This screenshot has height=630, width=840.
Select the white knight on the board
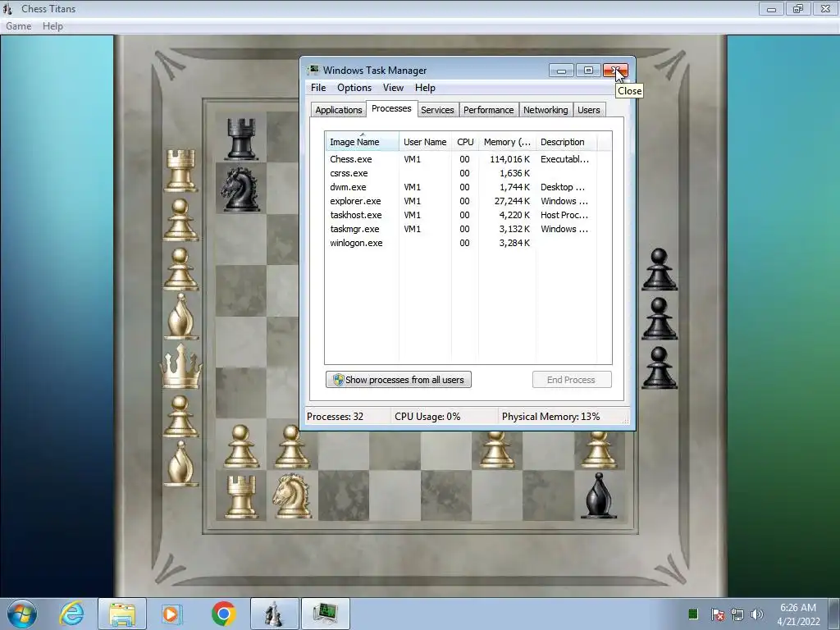(x=292, y=495)
